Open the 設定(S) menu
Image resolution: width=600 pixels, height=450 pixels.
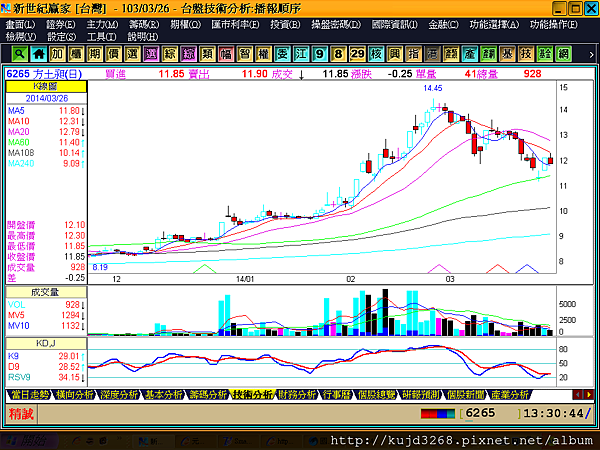[x=61, y=37]
